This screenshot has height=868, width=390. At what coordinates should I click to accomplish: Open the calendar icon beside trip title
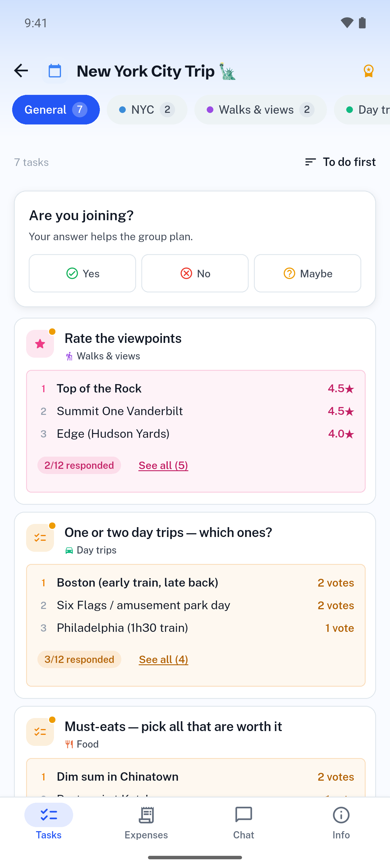tap(55, 71)
